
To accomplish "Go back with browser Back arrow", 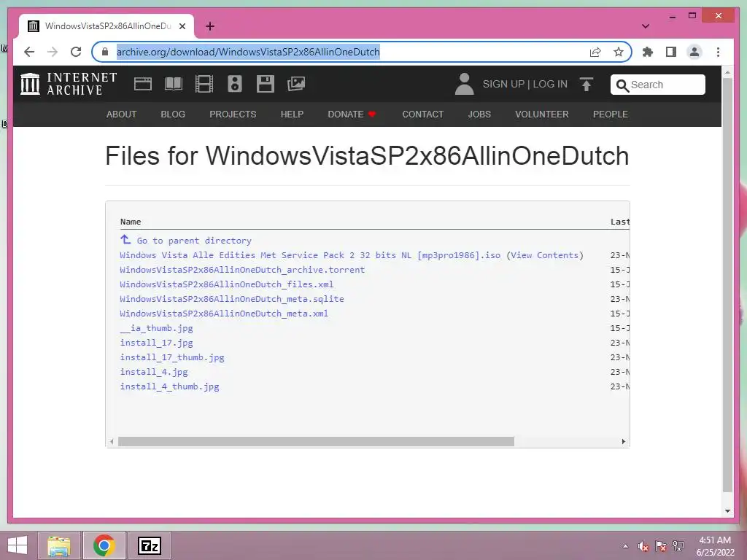I will tap(29, 52).
